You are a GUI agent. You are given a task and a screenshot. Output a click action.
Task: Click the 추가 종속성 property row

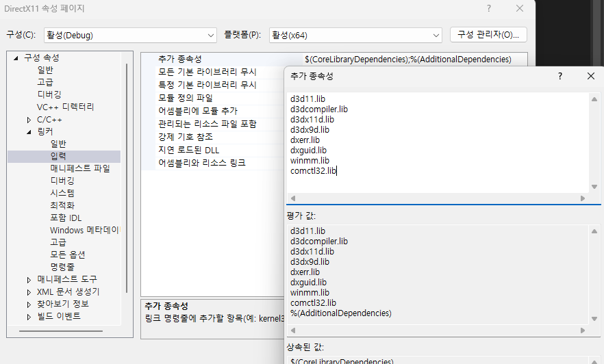point(180,60)
